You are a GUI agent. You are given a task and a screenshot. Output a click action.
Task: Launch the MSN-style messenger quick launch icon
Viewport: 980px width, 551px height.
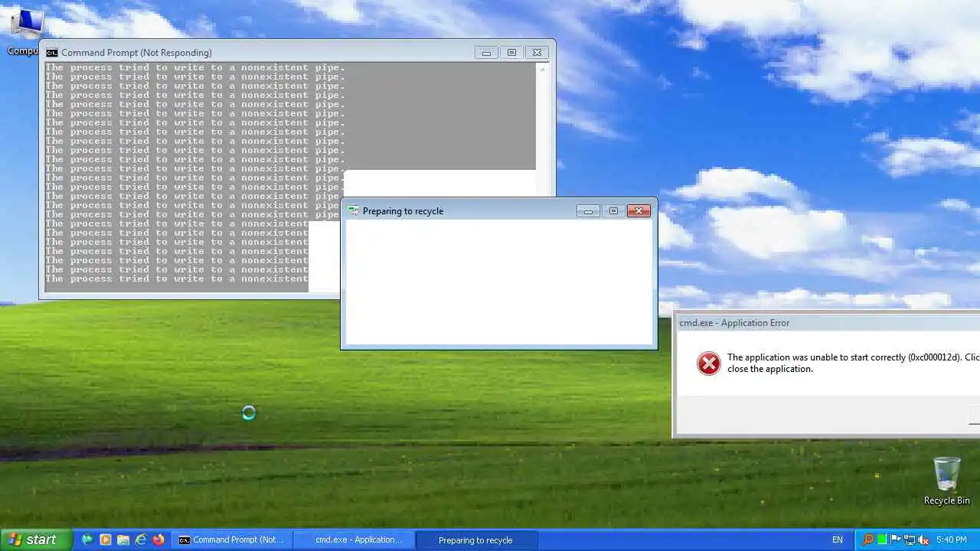coord(87,540)
